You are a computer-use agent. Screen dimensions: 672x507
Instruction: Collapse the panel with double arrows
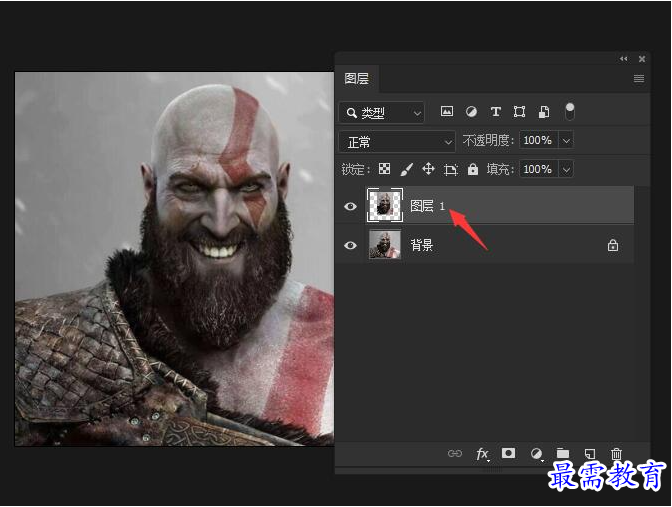[x=624, y=59]
